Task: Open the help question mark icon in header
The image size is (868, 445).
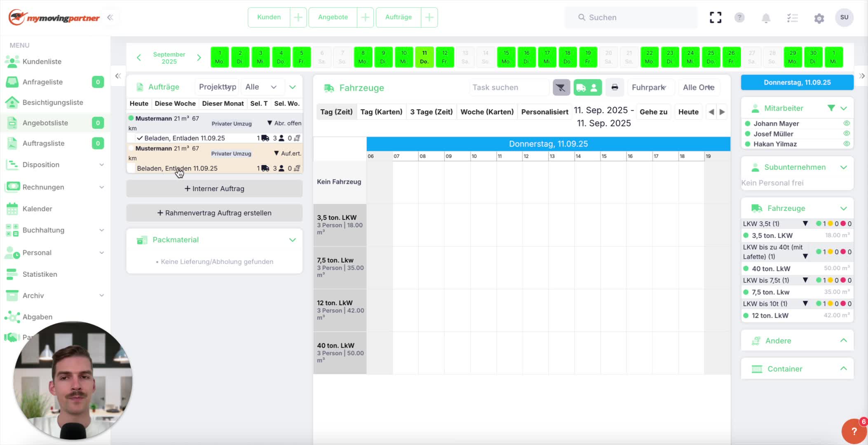Action: (739, 17)
